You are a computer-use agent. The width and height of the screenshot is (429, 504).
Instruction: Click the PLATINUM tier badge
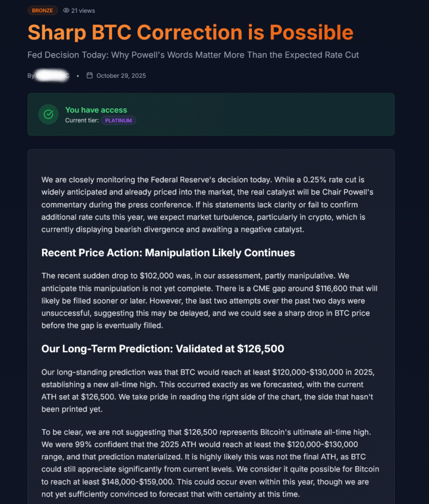tap(118, 120)
